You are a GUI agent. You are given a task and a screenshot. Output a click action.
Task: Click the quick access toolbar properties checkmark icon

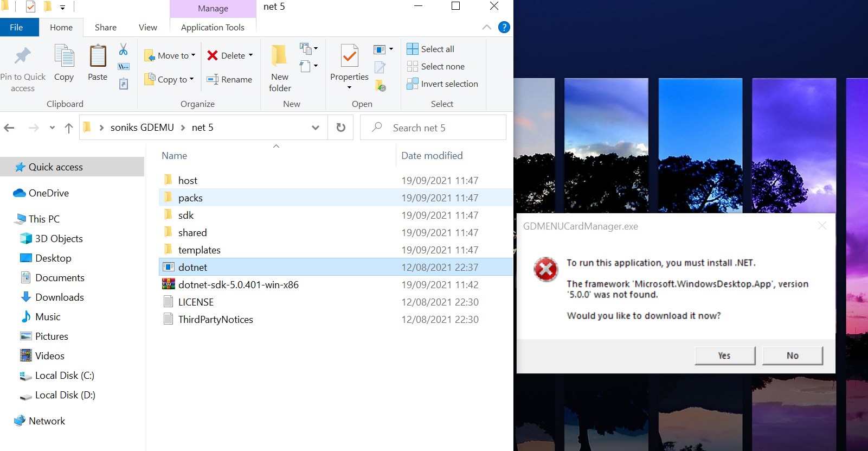pyautogui.click(x=30, y=7)
